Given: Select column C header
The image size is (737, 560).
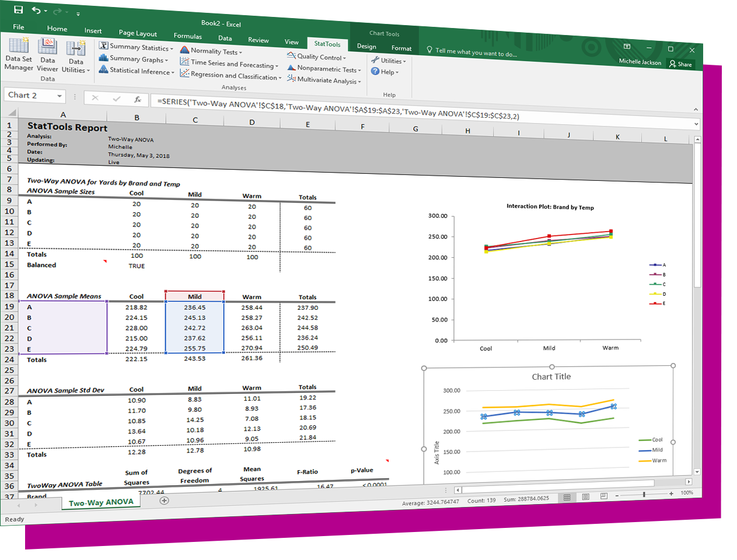Looking at the screenshot, I should pyautogui.click(x=195, y=120).
